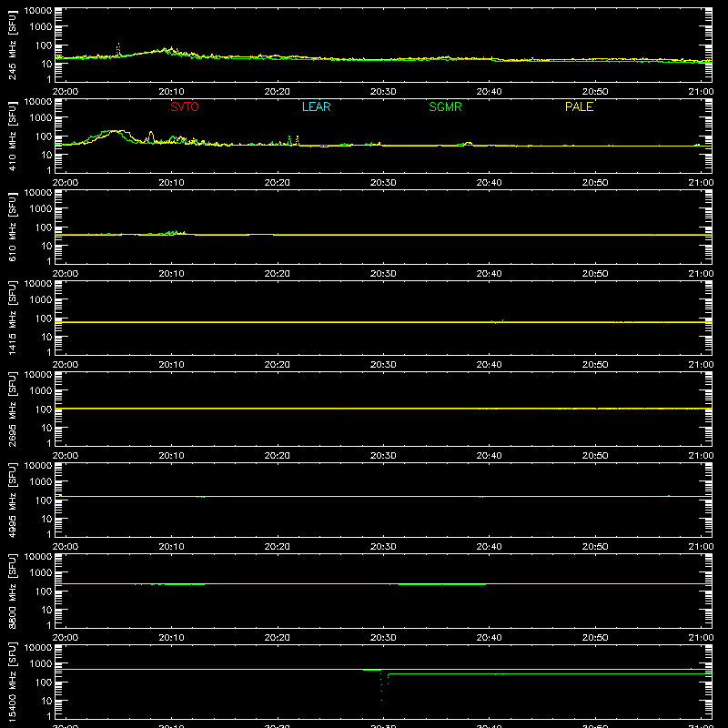Image resolution: width=728 pixels, height=728 pixels.
Task: Select the 410 MHz [SFU] axis title
Action: [12, 136]
